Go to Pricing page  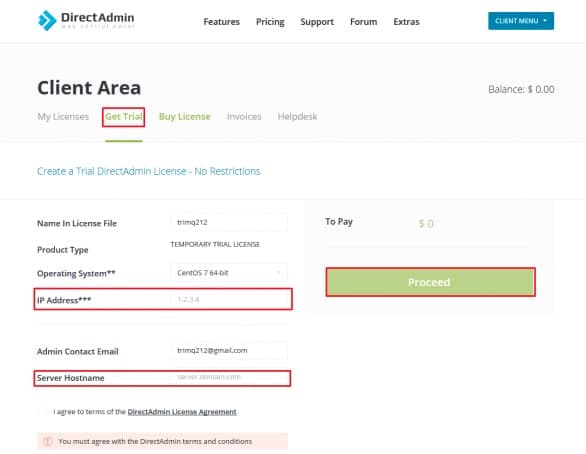(x=270, y=22)
